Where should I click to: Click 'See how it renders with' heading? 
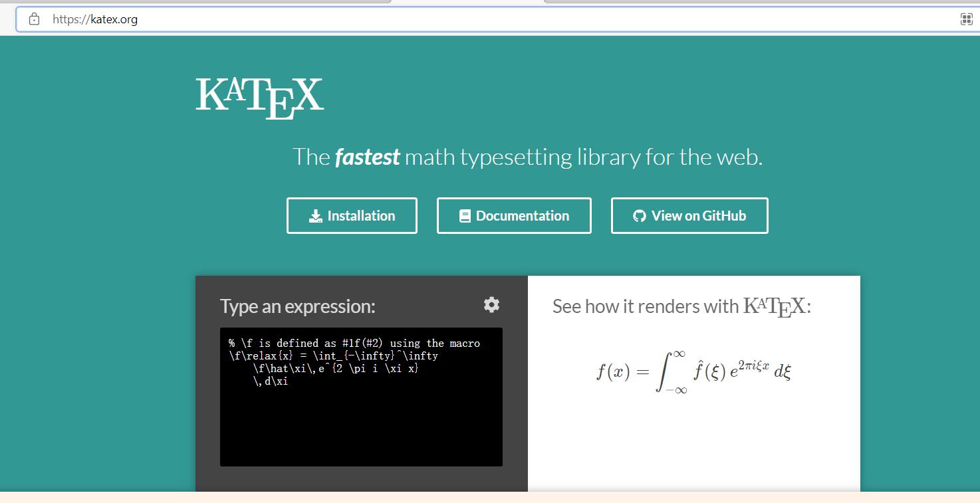pos(681,306)
